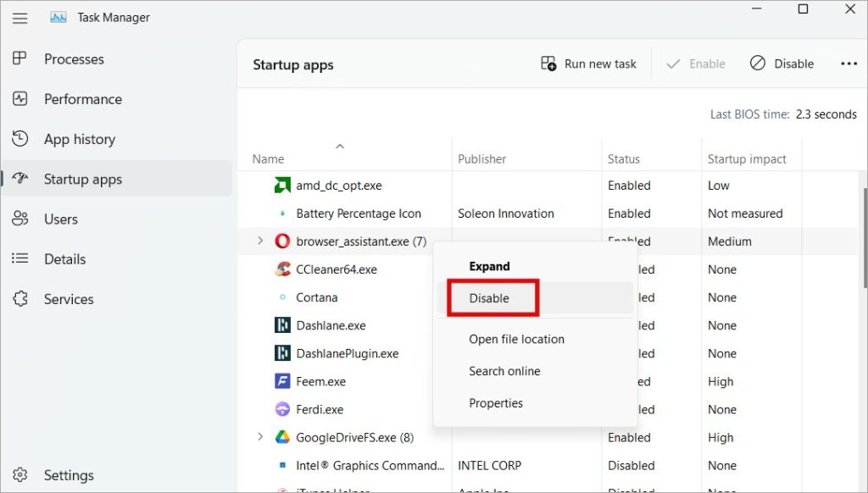
Task: Click the Run new task button
Action: tap(589, 64)
